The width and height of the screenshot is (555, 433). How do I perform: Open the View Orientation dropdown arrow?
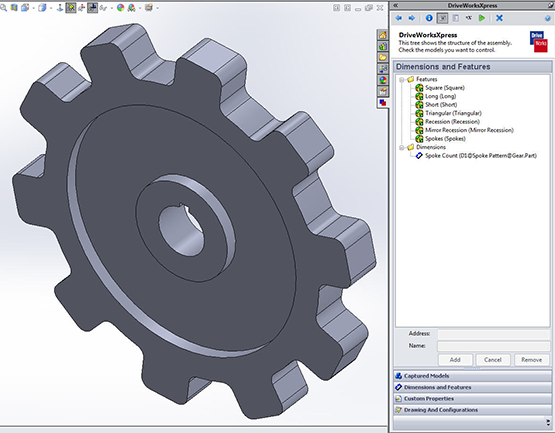34,8
